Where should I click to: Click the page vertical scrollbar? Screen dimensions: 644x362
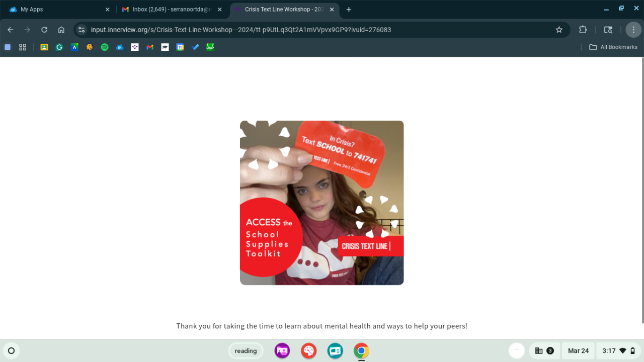[642, 191]
